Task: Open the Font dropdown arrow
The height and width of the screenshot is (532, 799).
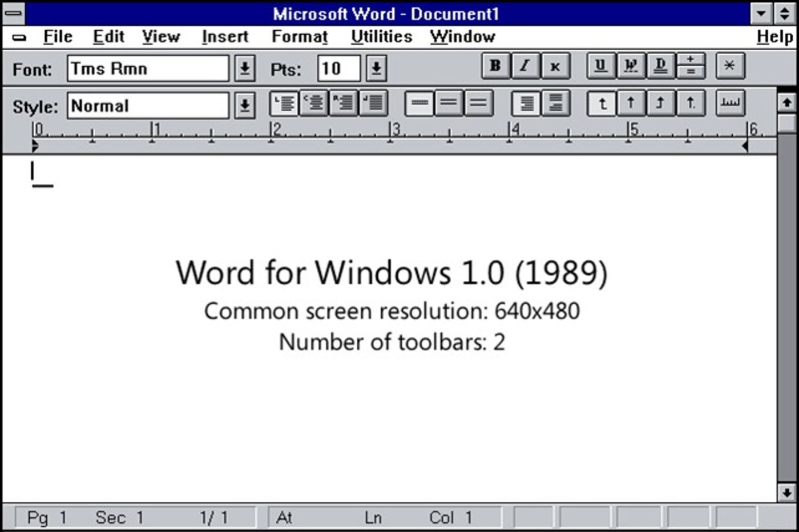Action: click(x=244, y=68)
